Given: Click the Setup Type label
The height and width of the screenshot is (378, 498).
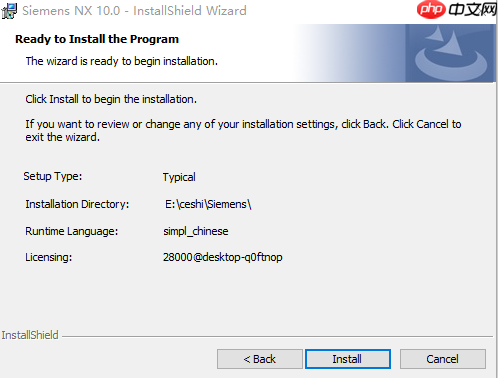Looking at the screenshot, I should pos(53,176).
